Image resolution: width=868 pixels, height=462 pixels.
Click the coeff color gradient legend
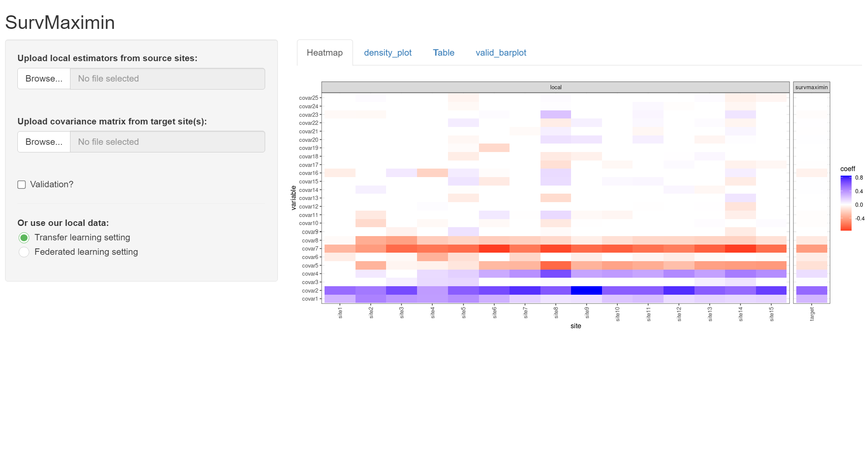[x=846, y=203]
